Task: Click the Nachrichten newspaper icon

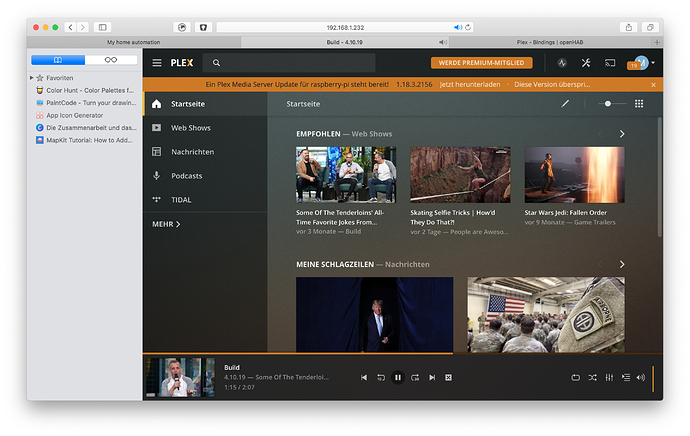Action: tap(157, 152)
